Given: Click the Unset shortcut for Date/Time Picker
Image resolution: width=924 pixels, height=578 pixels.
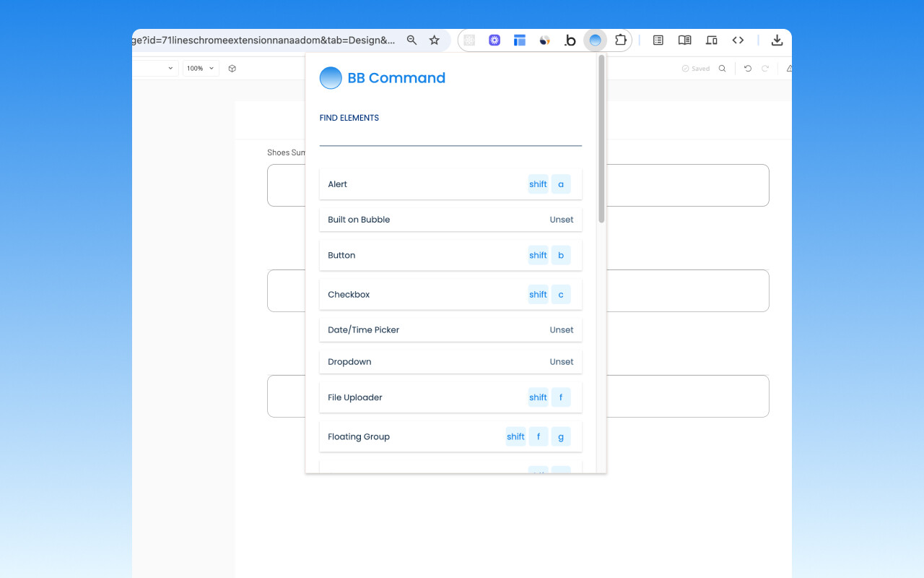Looking at the screenshot, I should tap(562, 330).
